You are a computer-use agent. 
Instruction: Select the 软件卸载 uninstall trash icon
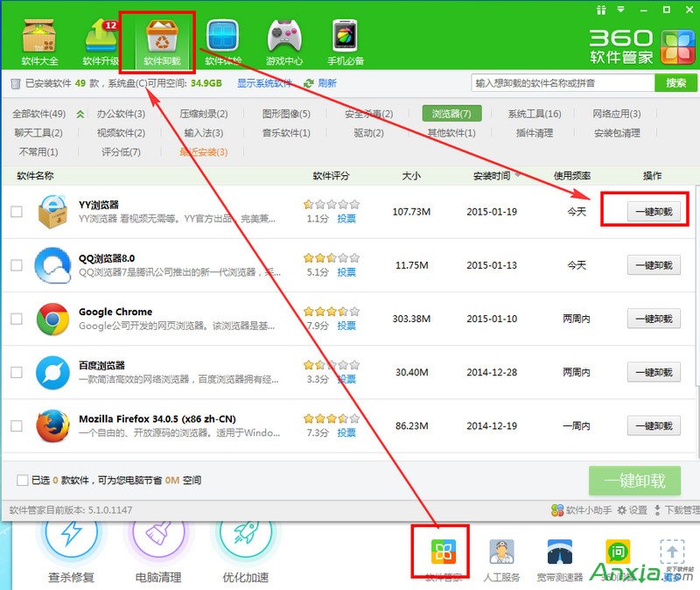tap(162, 41)
